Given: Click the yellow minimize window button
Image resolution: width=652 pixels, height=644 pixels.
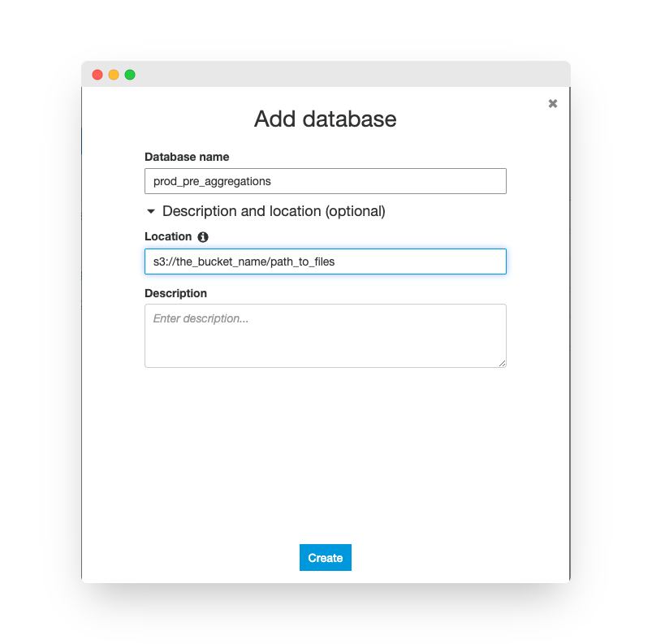Looking at the screenshot, I should (x=114, y=75).
